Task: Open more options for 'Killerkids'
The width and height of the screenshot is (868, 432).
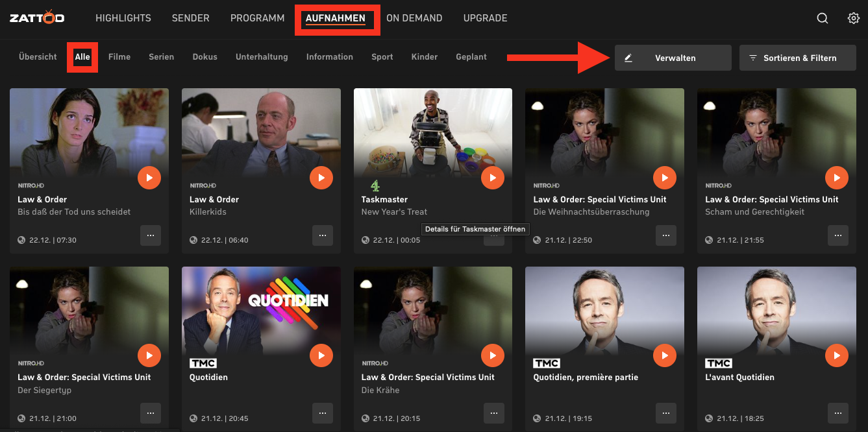Action: 323,235
